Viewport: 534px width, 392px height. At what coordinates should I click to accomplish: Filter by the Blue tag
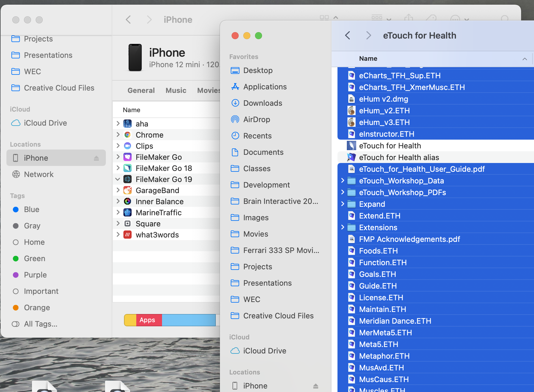click(26, 209)
